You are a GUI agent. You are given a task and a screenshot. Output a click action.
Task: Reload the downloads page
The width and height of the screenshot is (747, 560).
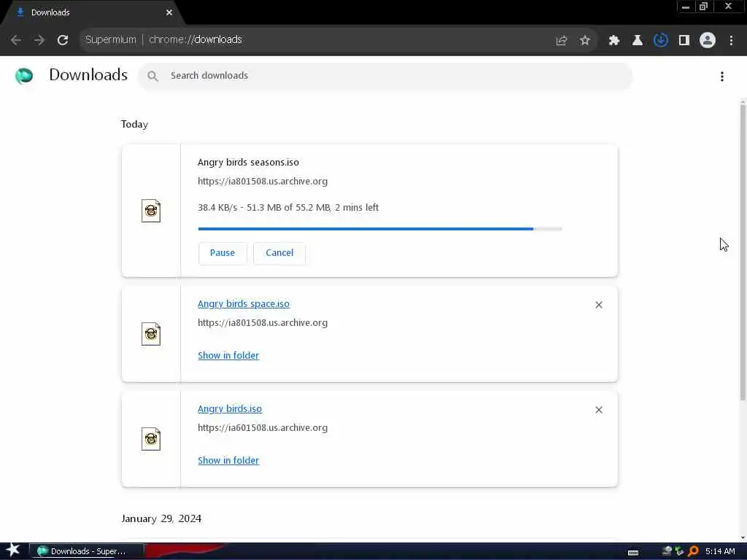click(x=63, y=40)
